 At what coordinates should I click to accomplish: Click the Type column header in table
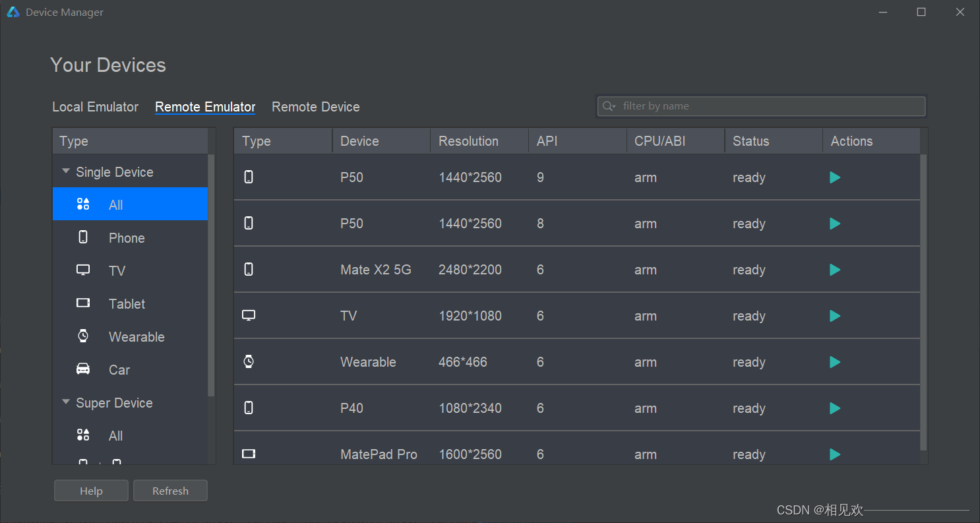click(283, 141)
